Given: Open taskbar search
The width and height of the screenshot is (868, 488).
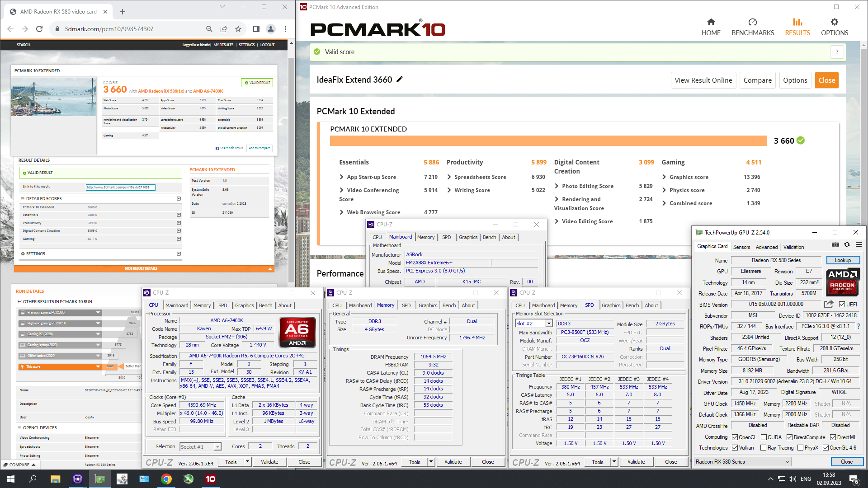Looking at the screenshot, I should tap(33, 479).
